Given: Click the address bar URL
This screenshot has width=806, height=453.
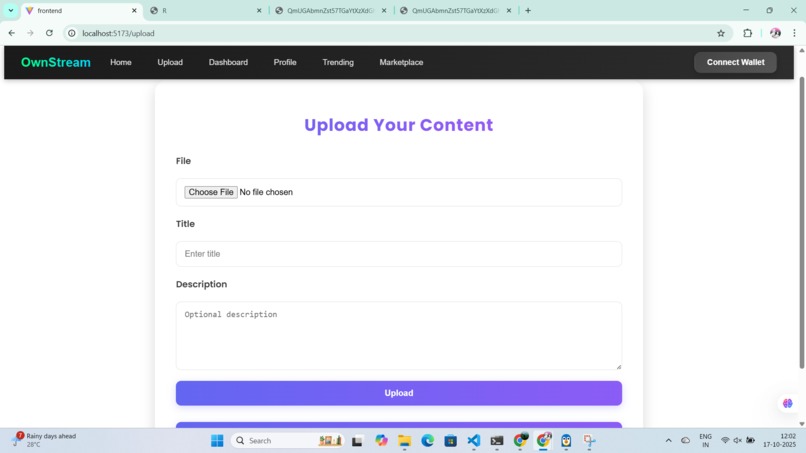Looking at the screenshot, I should (118, 33).
